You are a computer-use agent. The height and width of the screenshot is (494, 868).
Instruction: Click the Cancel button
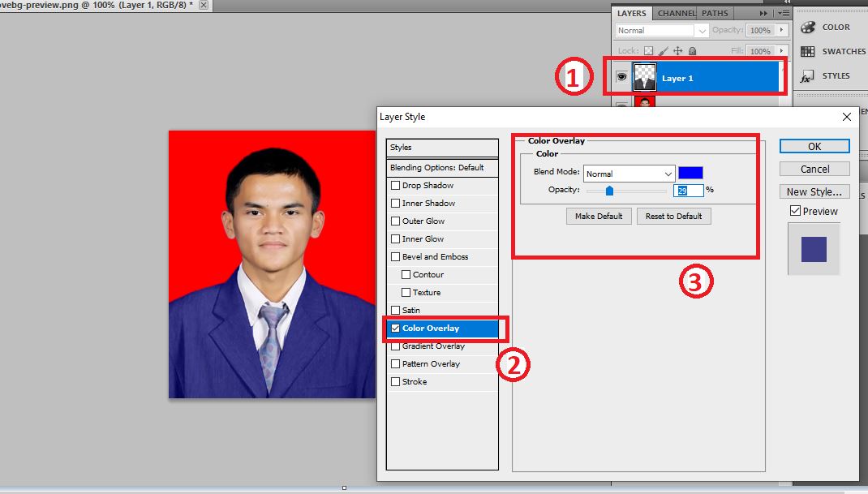point(814,169)
